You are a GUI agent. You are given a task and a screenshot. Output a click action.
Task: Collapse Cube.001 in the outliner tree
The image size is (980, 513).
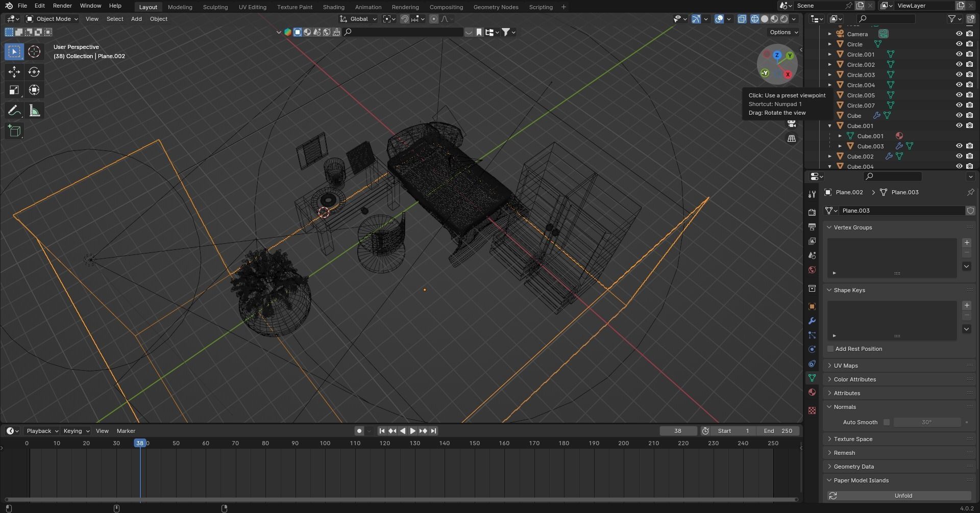pos(830,126)
